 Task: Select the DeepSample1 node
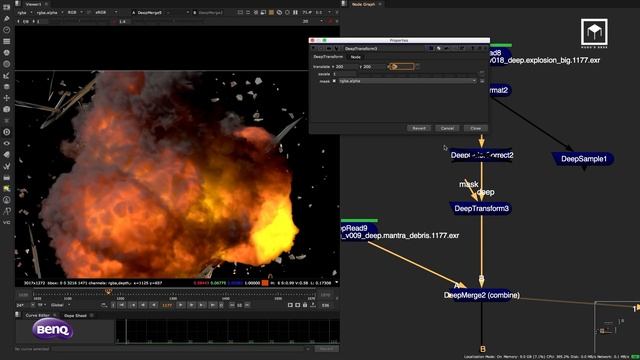(584, 159)
